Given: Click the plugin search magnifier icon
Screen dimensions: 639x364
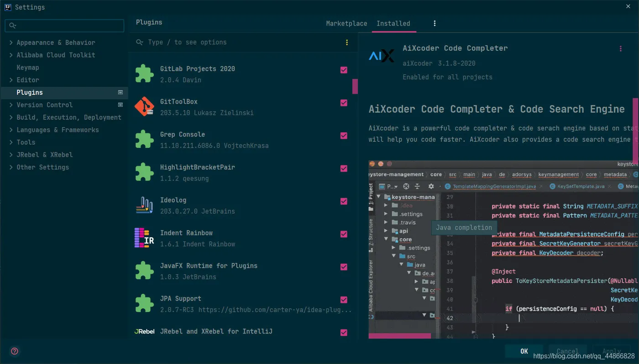Looking at the screenshot, I should point(140,42).
